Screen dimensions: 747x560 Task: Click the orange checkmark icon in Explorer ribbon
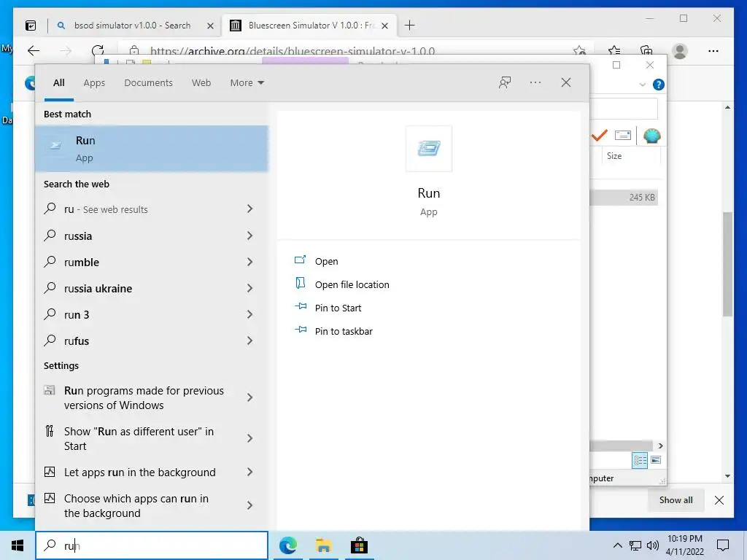point(599,136)
